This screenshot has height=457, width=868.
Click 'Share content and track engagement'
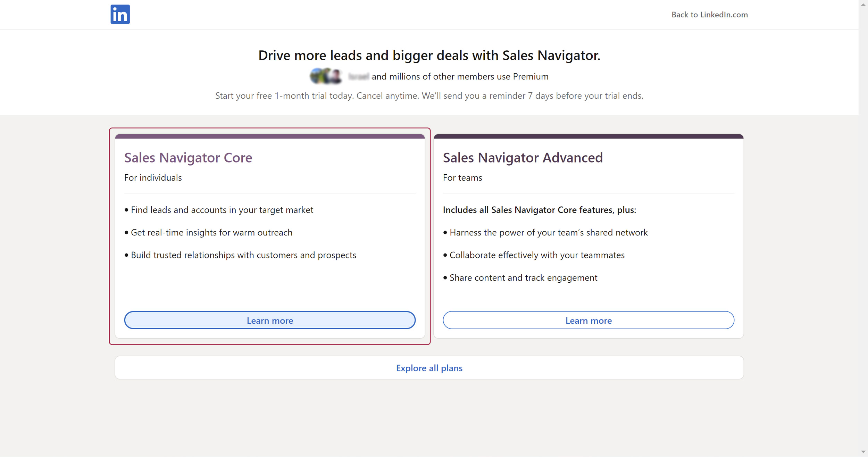point(524,278)
